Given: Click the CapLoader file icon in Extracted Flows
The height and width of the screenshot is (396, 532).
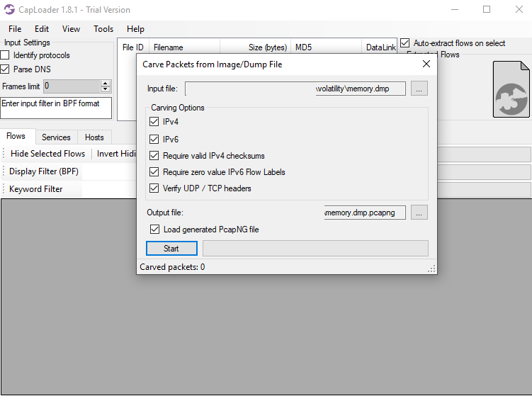Looking at the screenshot, I should point(511,89).
